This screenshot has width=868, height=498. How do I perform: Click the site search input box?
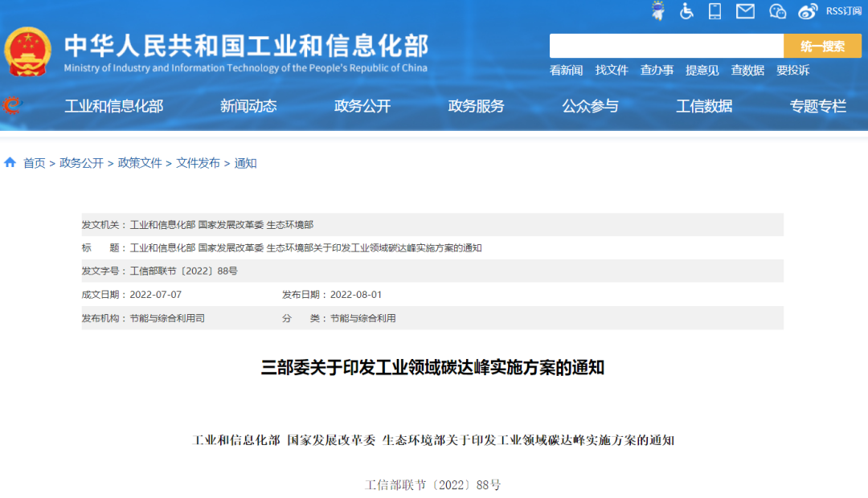pyautogui.click(x=665, y=46)
